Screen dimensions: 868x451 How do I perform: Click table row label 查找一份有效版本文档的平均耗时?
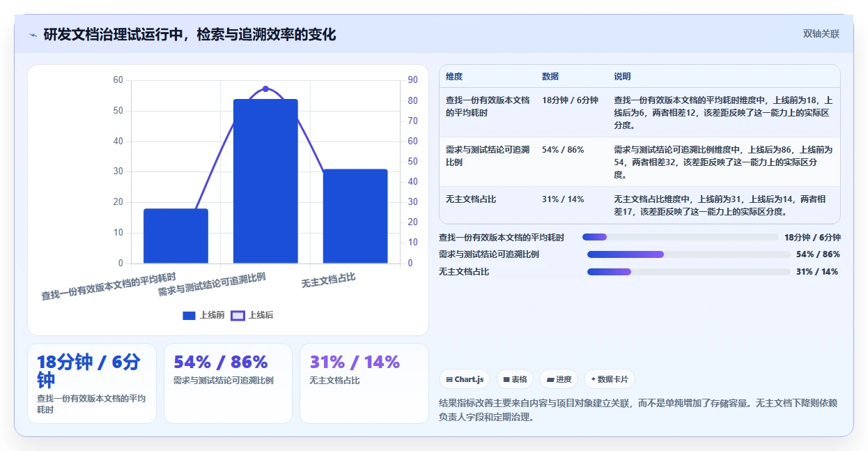pos(488,107)
